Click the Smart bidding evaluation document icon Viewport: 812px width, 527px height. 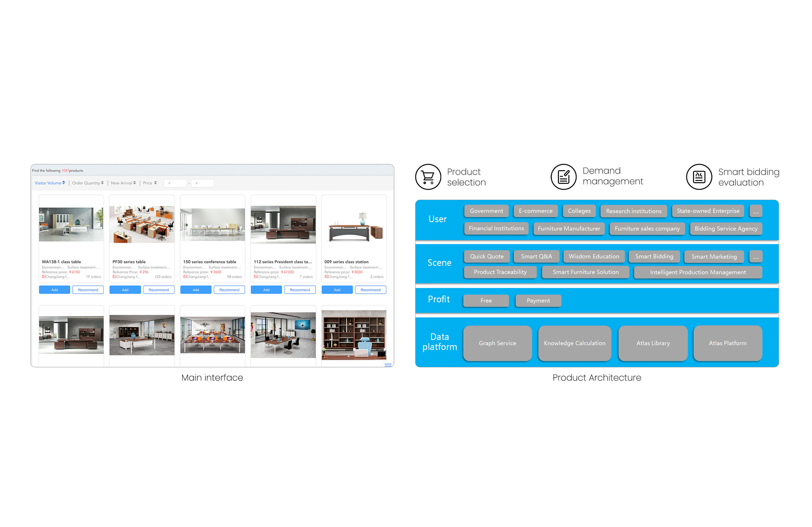tap(699, 177)
